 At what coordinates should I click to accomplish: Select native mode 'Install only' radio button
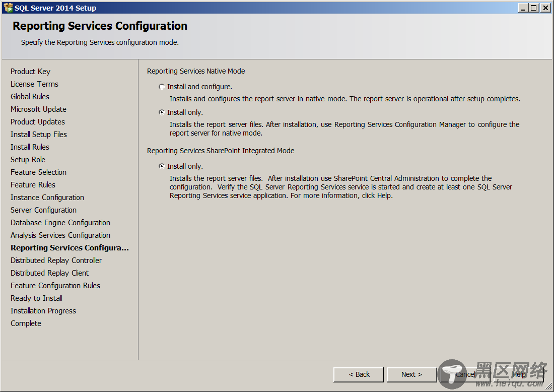162,112
